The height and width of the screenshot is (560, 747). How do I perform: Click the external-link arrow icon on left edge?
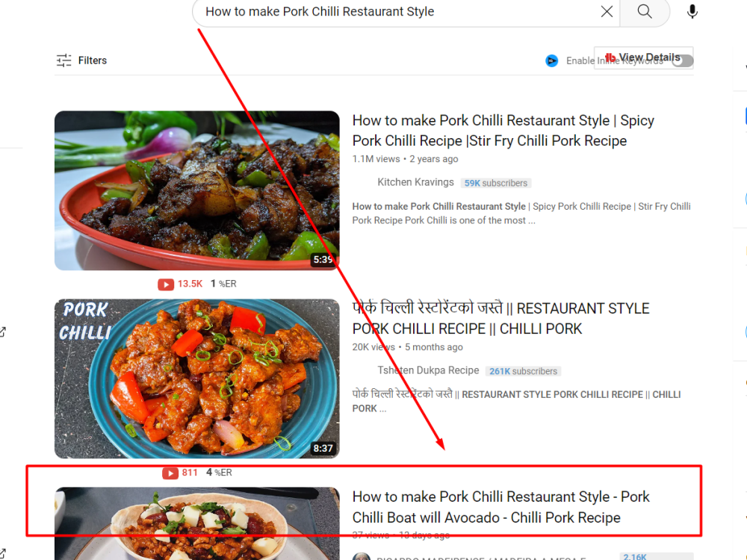coord(4,331)
